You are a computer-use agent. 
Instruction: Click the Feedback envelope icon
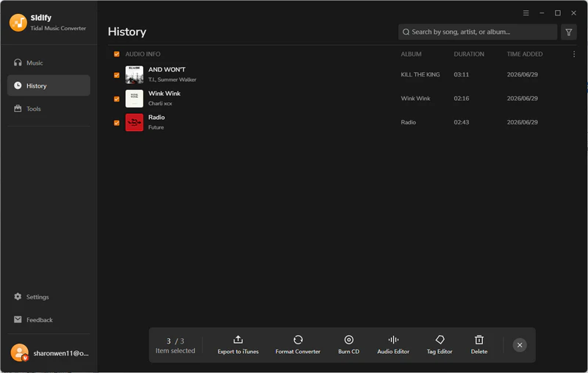18,319
